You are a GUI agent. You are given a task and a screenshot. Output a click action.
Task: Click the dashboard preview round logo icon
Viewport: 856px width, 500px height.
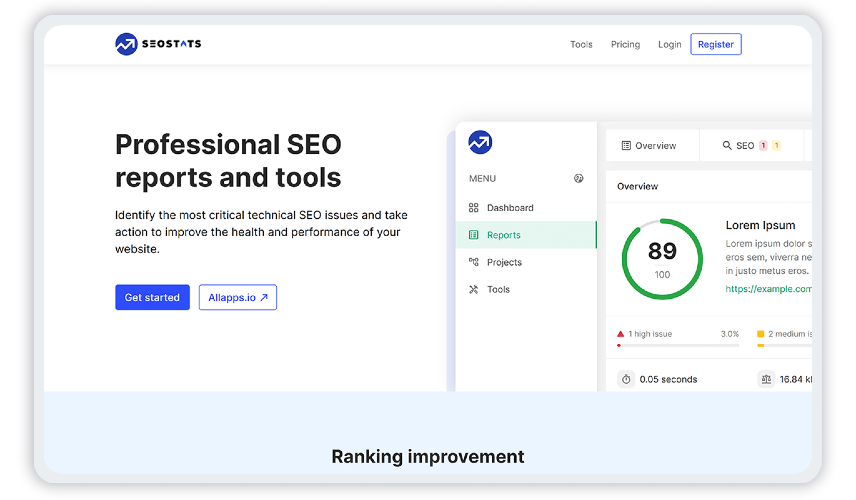480,142
